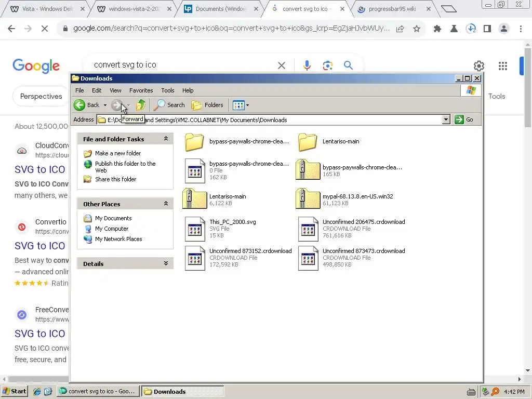Screen dimensions: 532x399
Task: Open the View menu in Downloads window
Action: (115, 90)
